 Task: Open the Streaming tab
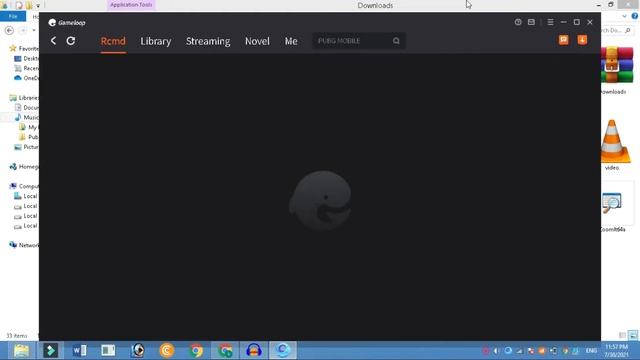208,41
